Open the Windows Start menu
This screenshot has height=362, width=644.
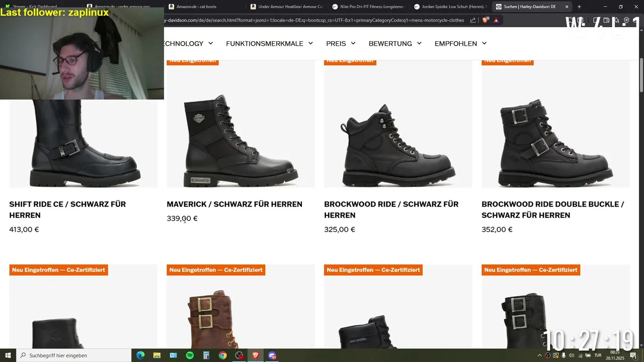pos(8,355)
